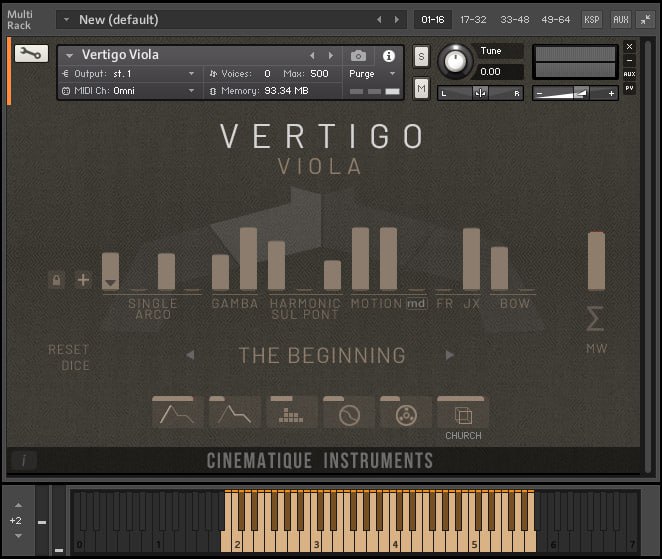
Task: Open the KSP multi script editor
Action: tap(591, 19)
